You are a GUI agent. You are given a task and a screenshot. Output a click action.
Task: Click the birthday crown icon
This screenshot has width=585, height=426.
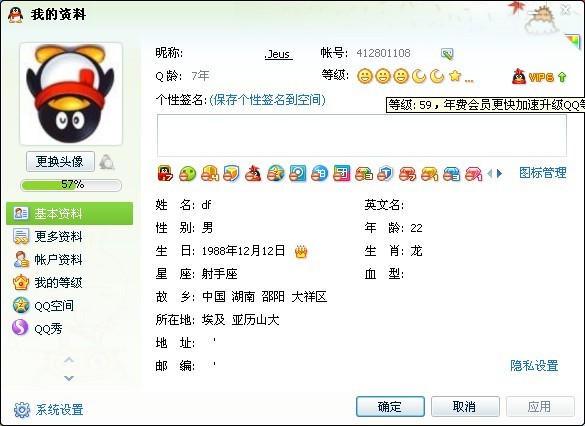[301, 252]
